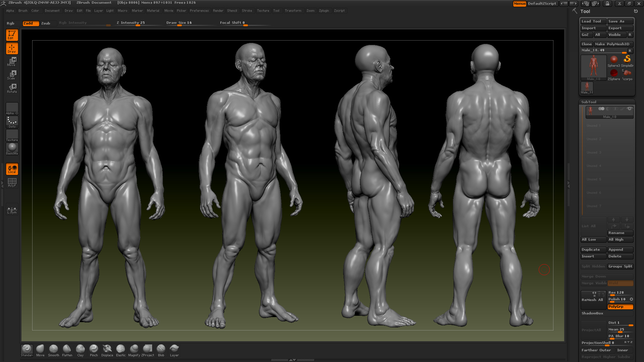The height and width of the screenshot is (362, 644).
Task: Toggle PolyF polyframe display
Action: 12,182
